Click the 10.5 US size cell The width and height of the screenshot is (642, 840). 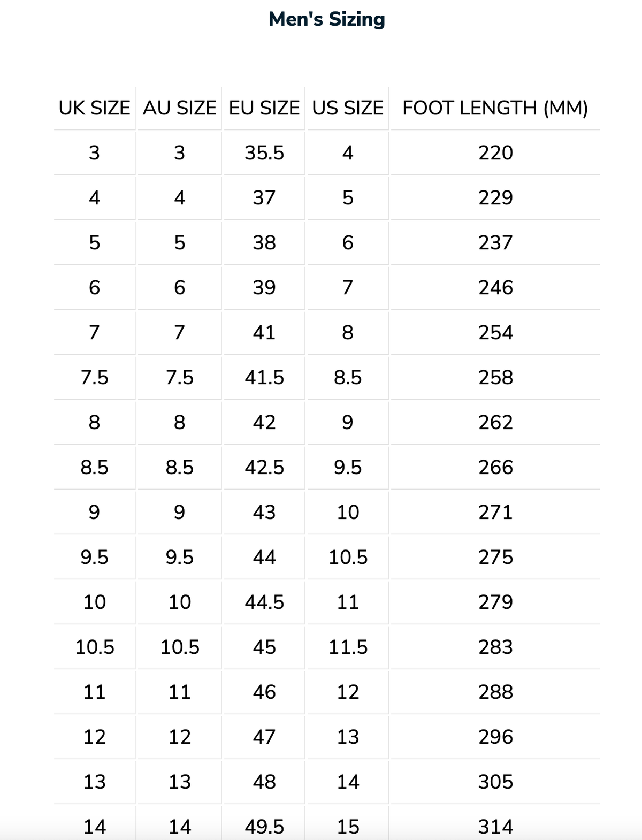coord(348,558)
